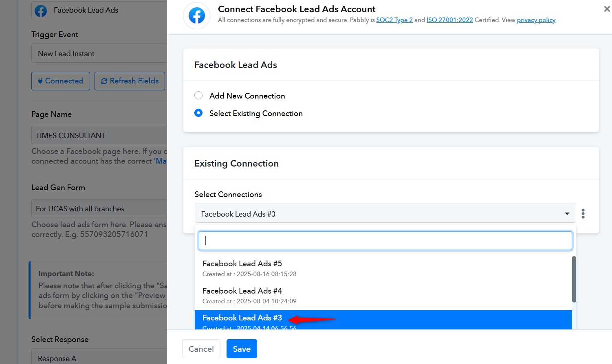Expand the Select Connections dropdown
This screenshot has width=612, height=364.
(385, 213)
